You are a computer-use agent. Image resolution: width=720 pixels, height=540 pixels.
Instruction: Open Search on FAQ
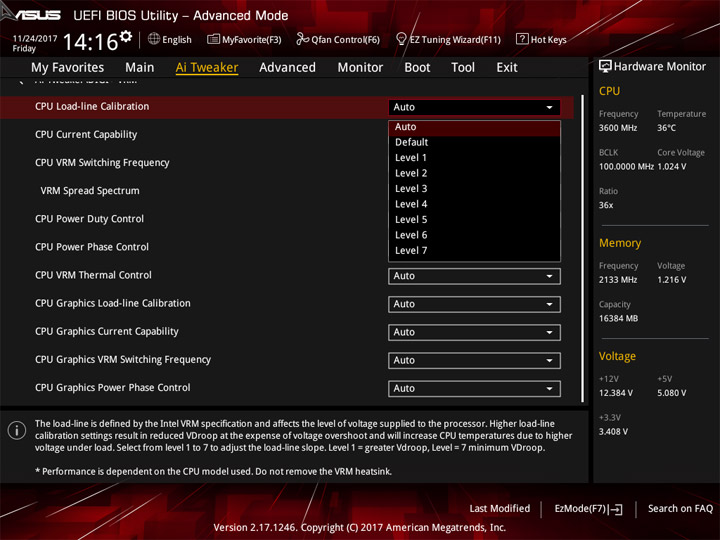point(680,508)
